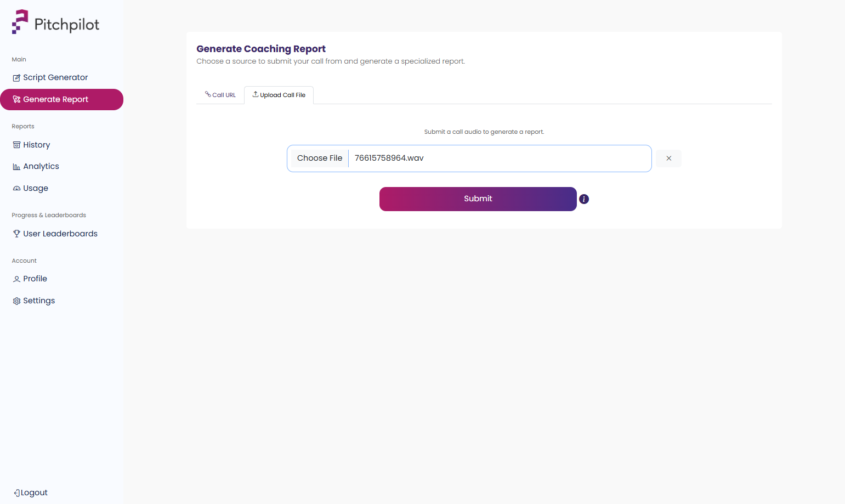This screenshot has width=845, height=504.
Task: Click the Logout door icon
Action: coord(17,493)
